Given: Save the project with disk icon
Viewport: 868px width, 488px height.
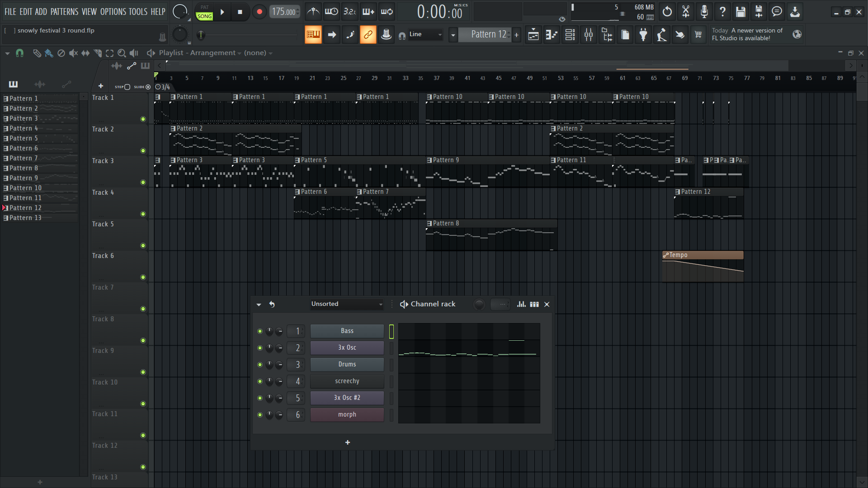Looking at the screenshot, I should click(740, 12).
